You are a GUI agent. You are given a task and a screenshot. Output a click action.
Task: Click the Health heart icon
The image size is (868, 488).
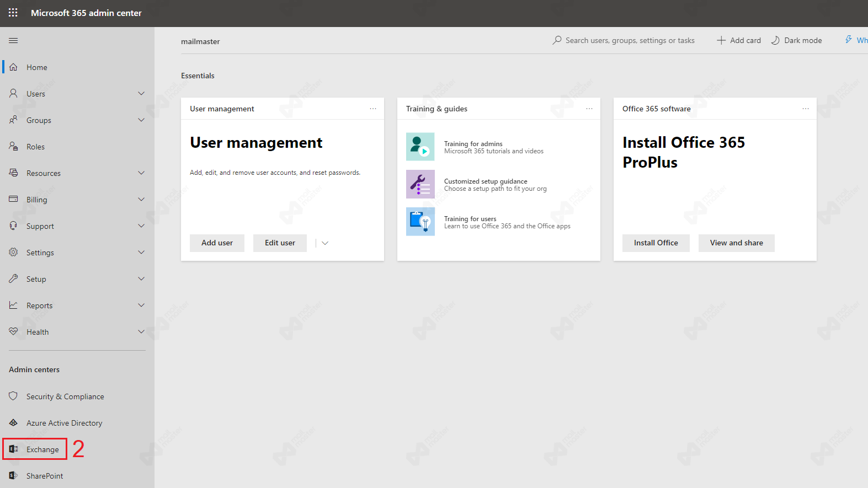pyautogui.click(x=13, y=331)
